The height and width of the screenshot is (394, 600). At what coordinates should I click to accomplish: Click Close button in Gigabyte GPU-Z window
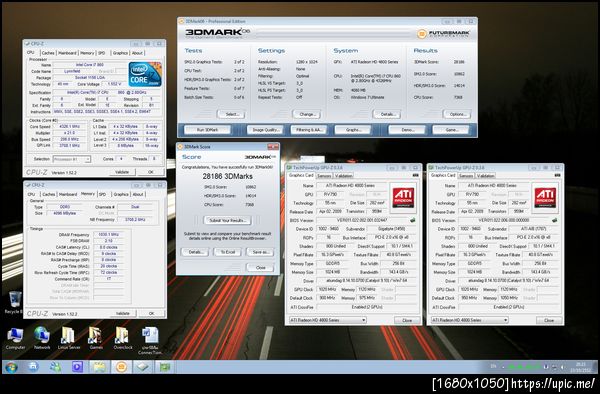coord(407,320)
